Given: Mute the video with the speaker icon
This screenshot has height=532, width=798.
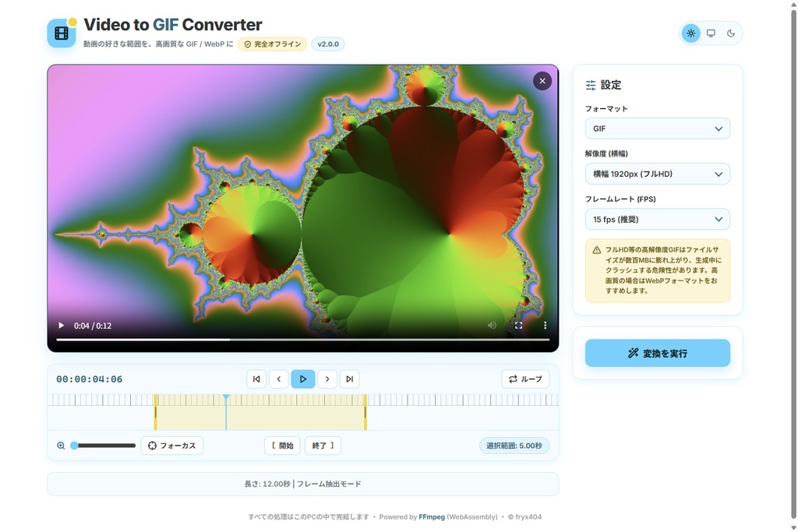Looking at the screenshot, I should point(492,326).
